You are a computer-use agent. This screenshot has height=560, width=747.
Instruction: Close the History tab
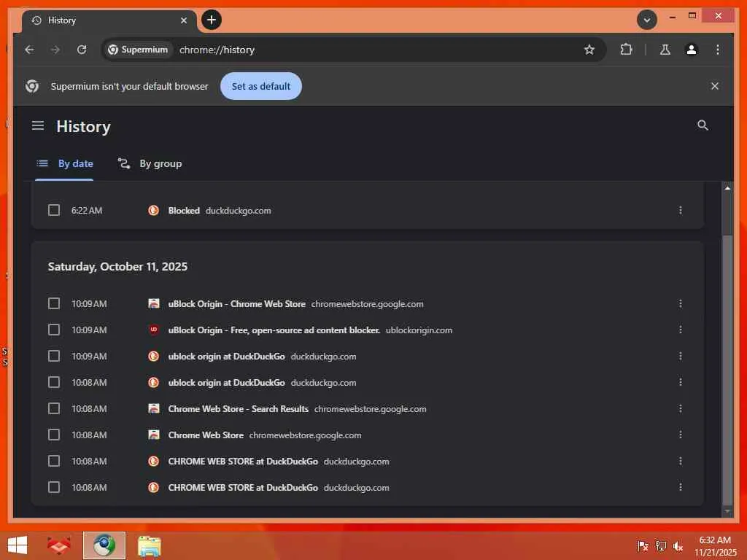[x=184, y=20]
